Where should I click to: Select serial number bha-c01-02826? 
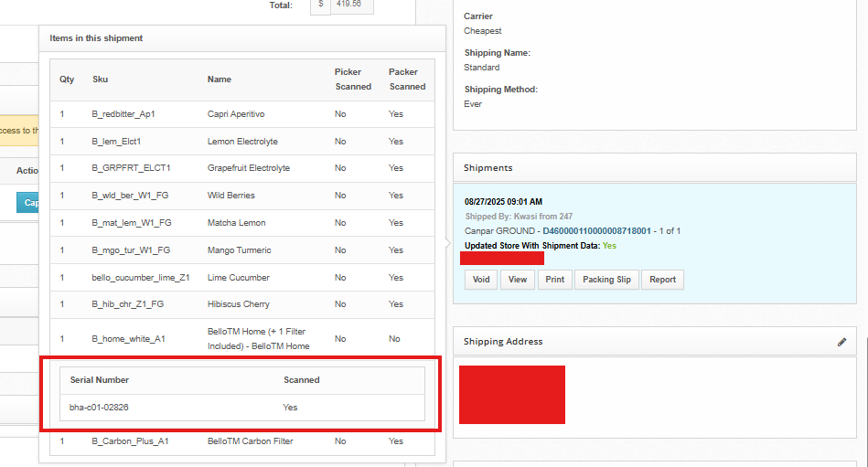pos(99,408)
